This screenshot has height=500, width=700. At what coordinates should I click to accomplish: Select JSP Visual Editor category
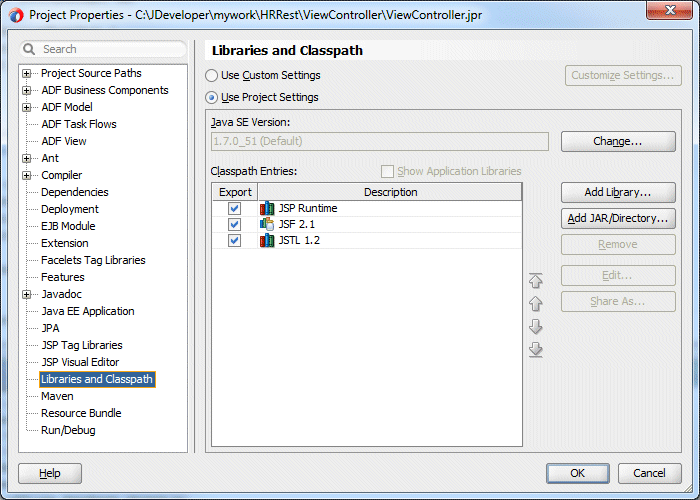(x=80, y=362)
